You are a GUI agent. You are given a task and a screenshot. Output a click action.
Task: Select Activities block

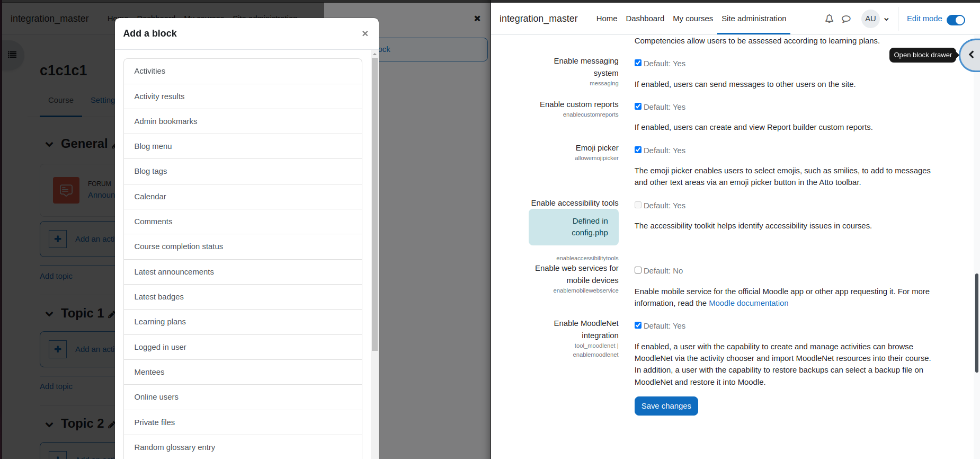(243, 71)
